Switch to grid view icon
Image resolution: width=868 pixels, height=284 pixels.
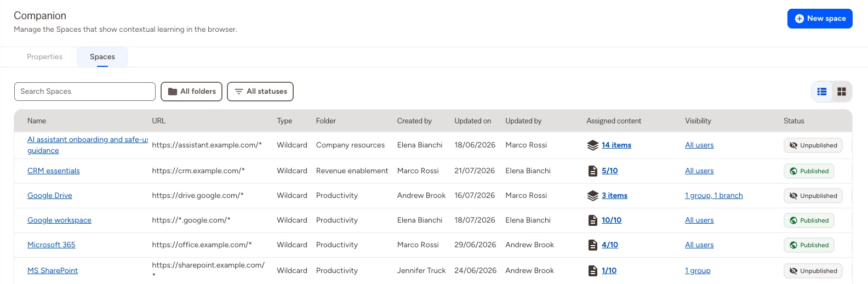[842, 92]
